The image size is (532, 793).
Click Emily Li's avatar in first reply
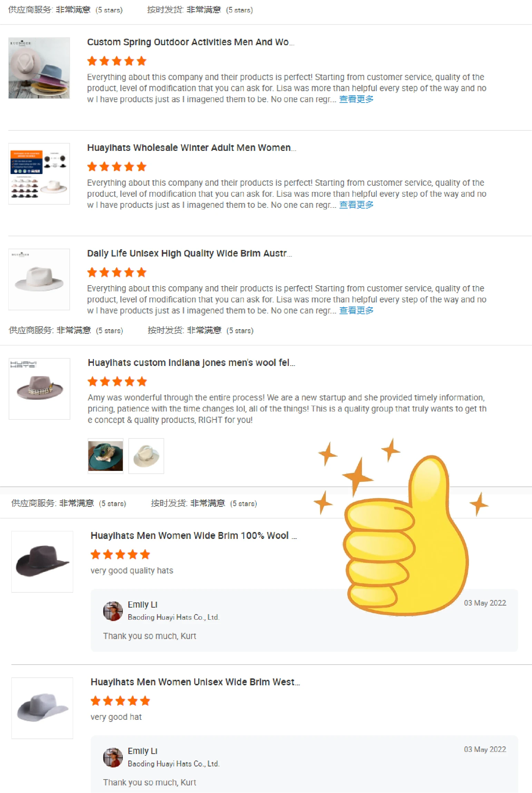113,611
